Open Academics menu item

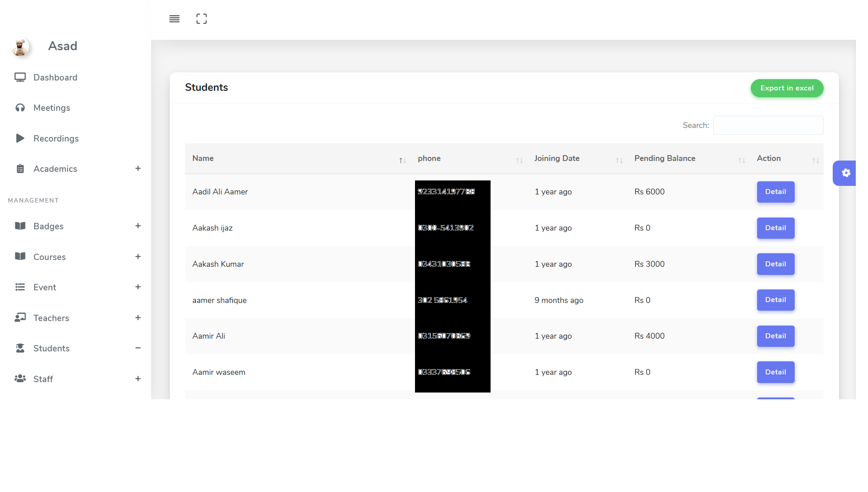pos(76,169)
